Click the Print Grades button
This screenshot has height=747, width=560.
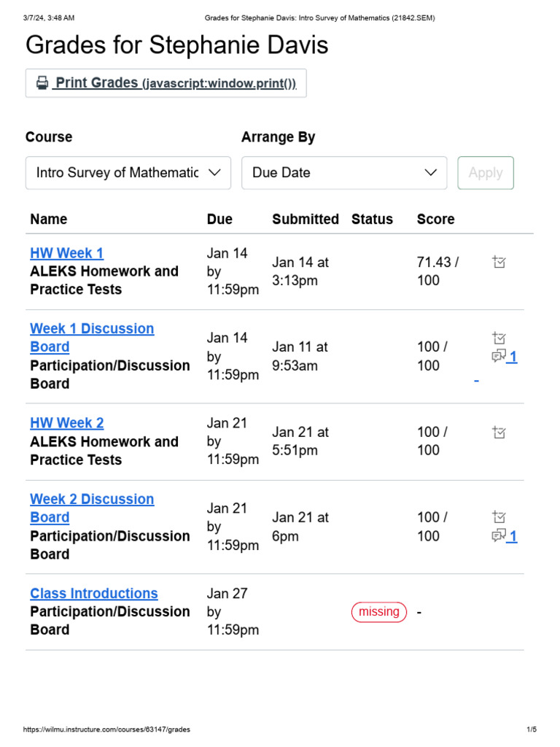[x=166, y=83]
